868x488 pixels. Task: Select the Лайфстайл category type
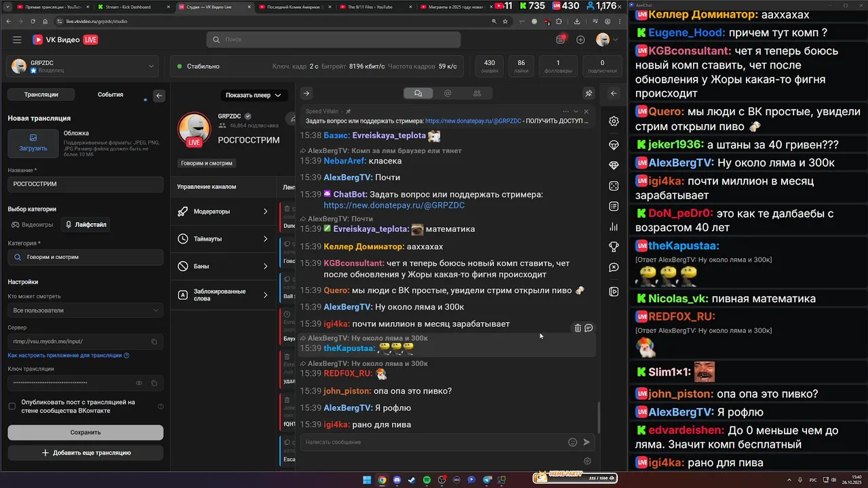click(x=85, y=224)
